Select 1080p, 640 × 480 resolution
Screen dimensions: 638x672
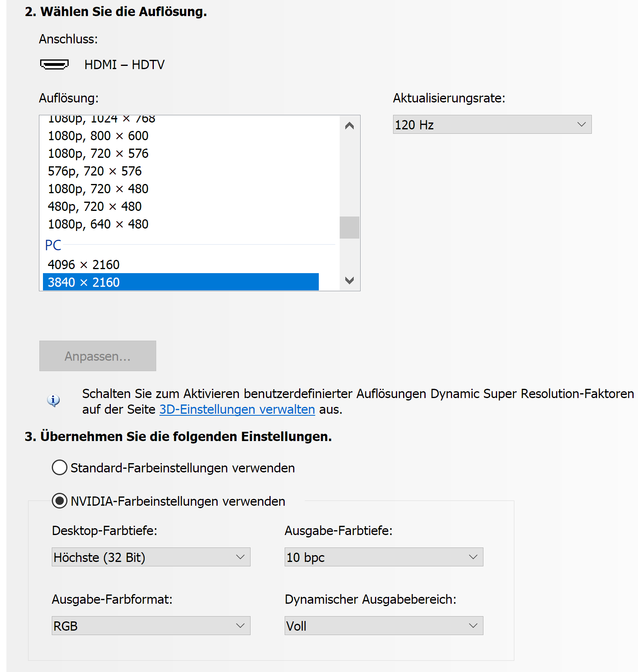pos(98,224)
